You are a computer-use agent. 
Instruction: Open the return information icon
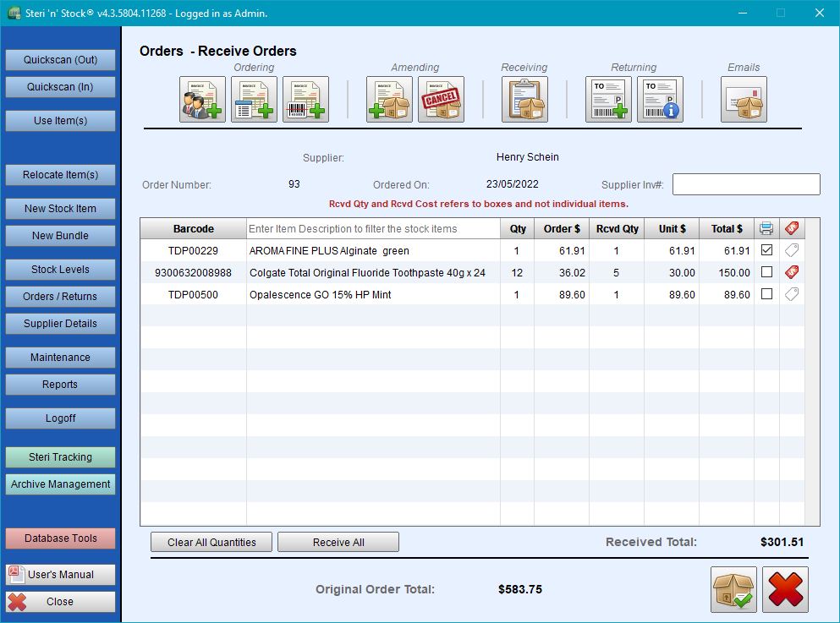tap(660, 100)
